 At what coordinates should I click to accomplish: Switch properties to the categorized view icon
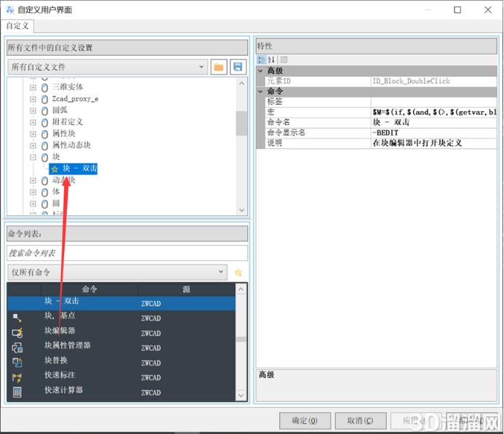(261, 60)
